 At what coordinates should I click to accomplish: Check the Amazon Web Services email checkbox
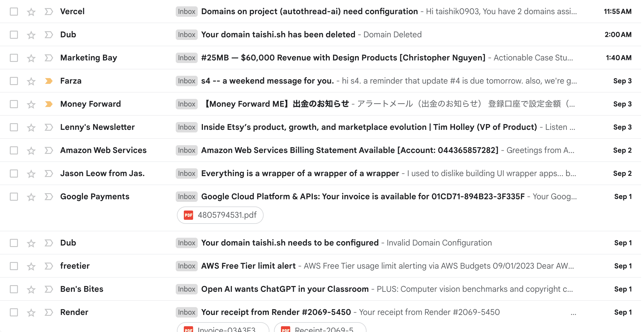click(14, 150)
